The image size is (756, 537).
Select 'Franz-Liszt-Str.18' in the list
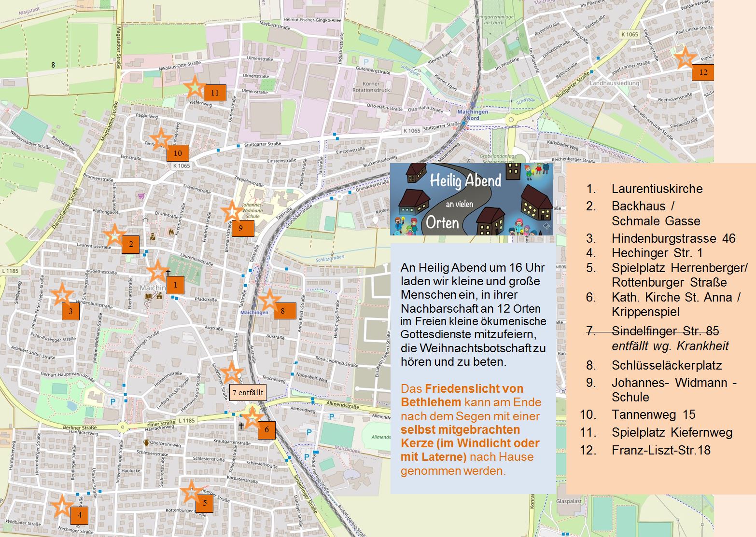[x=660, y=450]
